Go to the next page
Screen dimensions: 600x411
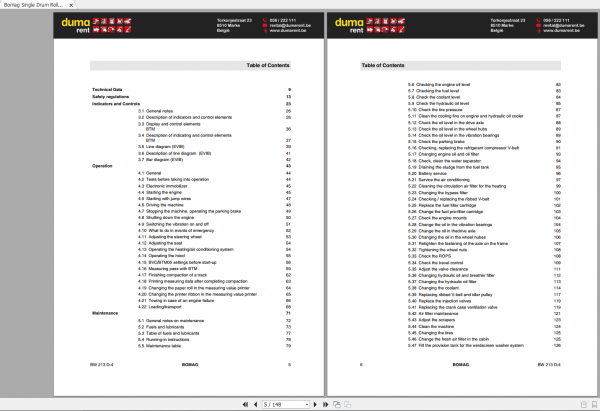(315, 404)
